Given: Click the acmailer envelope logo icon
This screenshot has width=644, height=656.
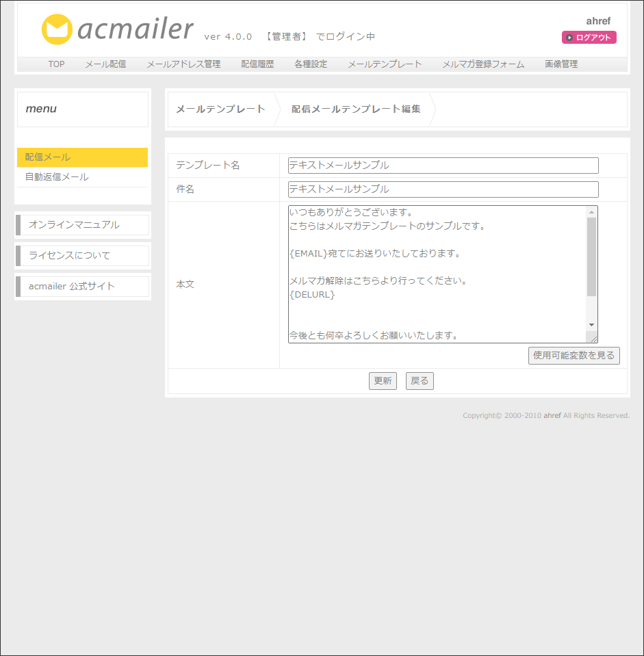Looking at the screenshot, I should [x=57, y=29].
